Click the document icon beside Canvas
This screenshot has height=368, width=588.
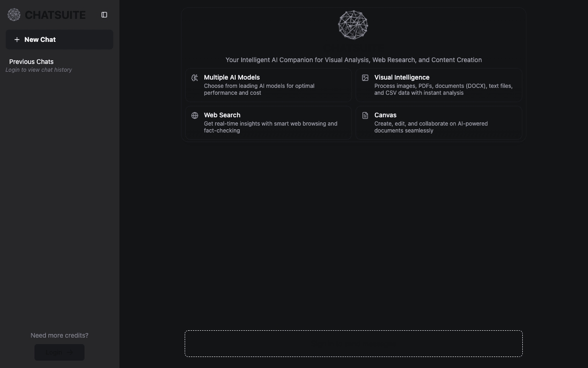(365, 115)
